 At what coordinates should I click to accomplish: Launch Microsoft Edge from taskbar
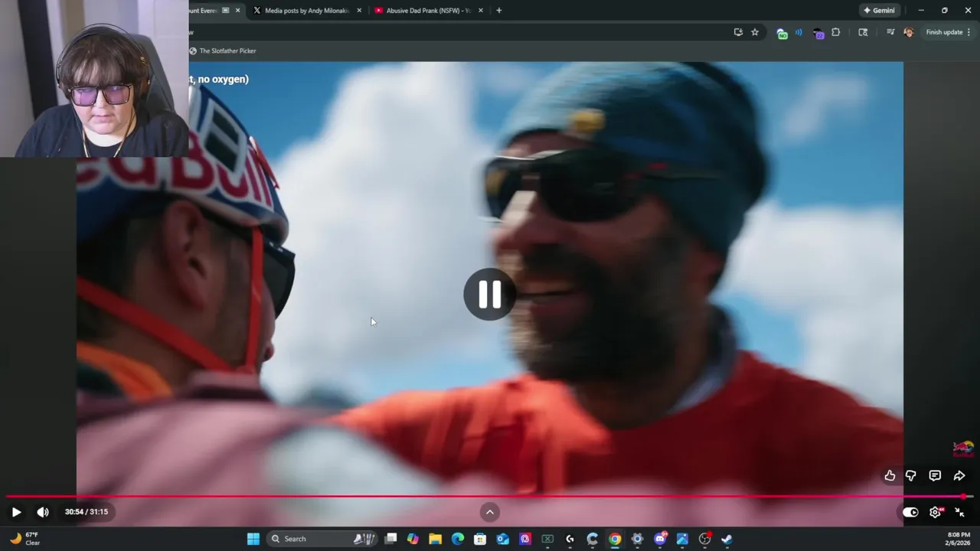pyautogui.click(x=458, y=539)
